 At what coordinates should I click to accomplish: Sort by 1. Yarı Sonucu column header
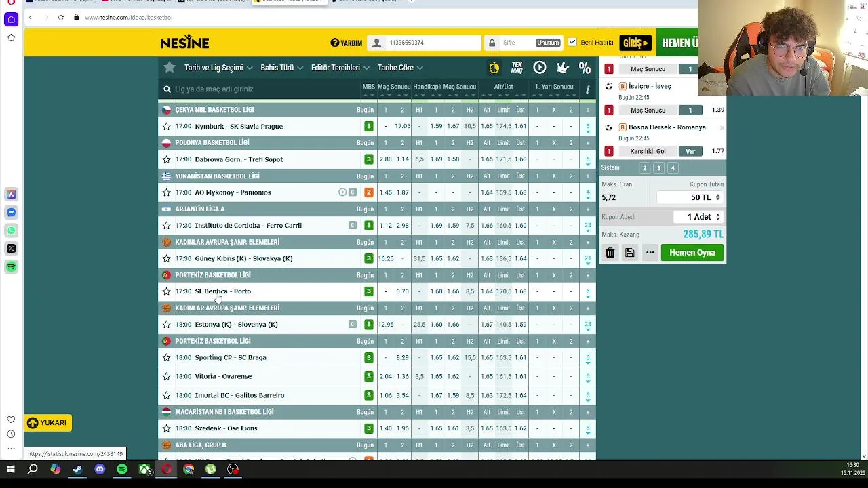(x=554, y=87)
